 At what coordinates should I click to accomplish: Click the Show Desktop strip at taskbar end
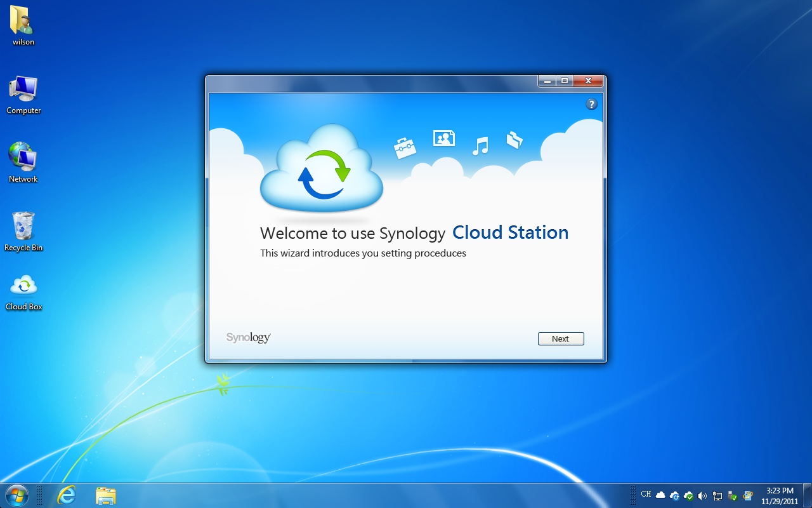click(807, 495)
